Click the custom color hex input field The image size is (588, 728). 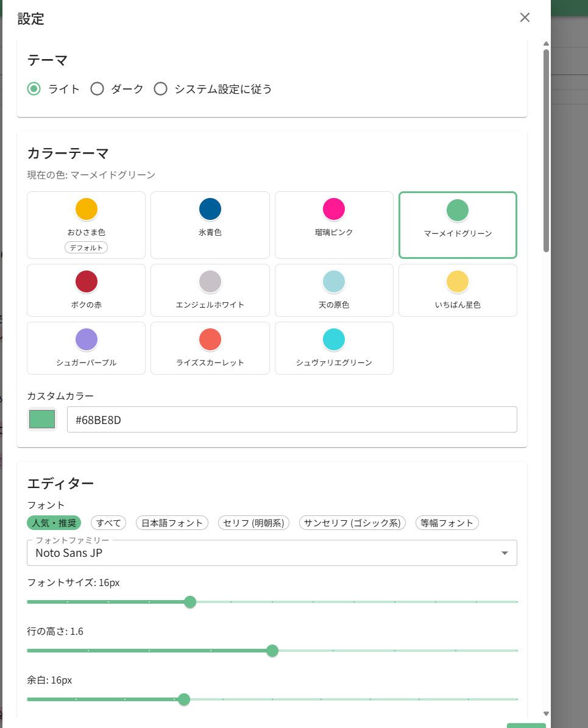click(291, 420)
